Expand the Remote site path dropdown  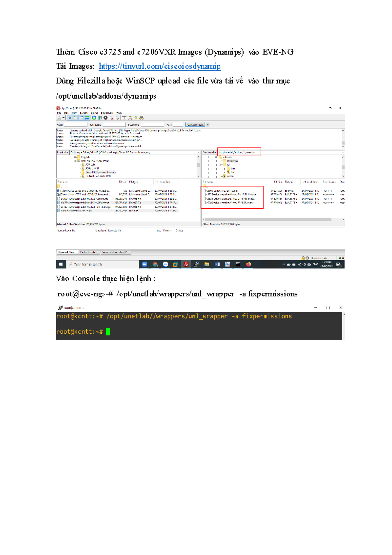point(343,153)
